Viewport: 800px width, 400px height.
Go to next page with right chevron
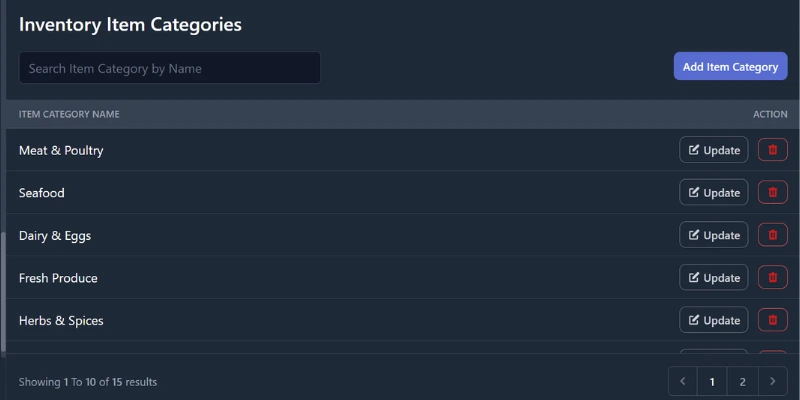point(772,381)
